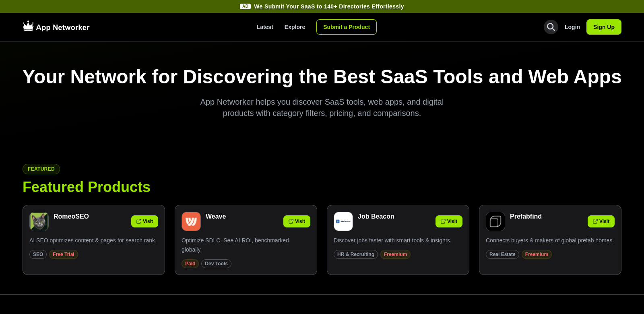Visit the Job Beacon product

(x=449, y=221)
